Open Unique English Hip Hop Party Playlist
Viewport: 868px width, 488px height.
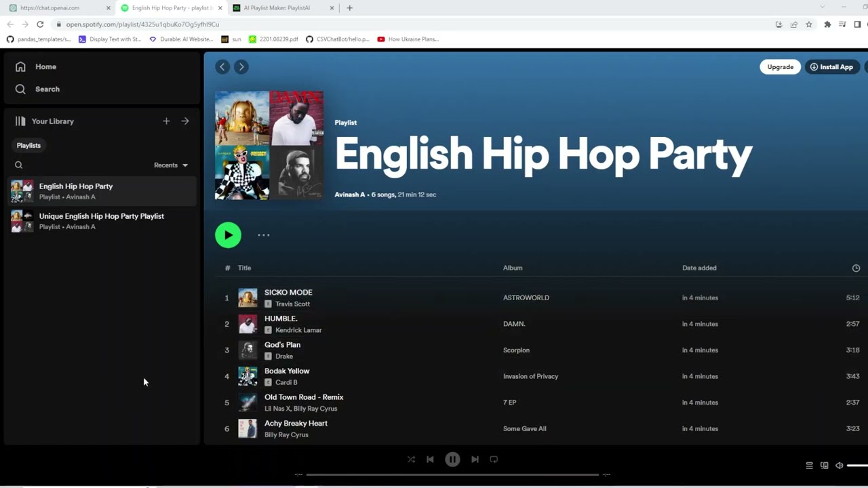(x=102, y=221)
